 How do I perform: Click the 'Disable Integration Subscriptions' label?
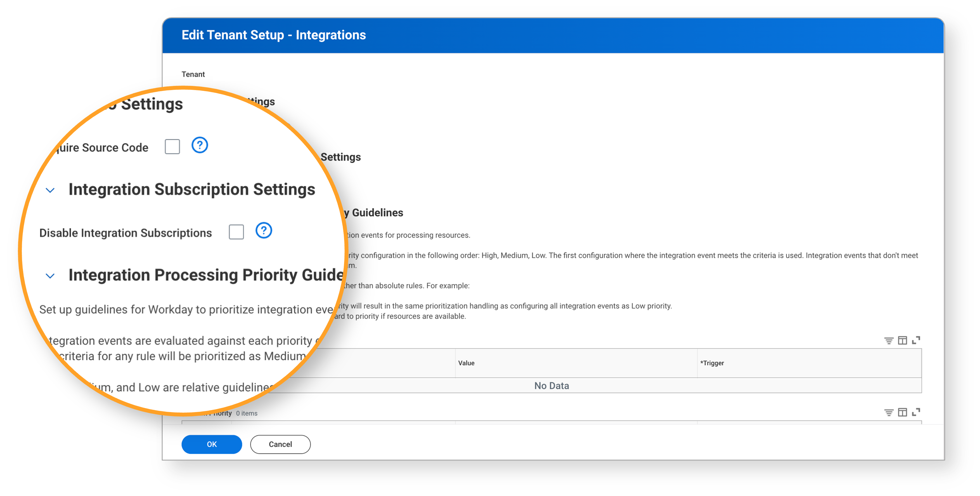pyautogui.click(x=126, y=232)
